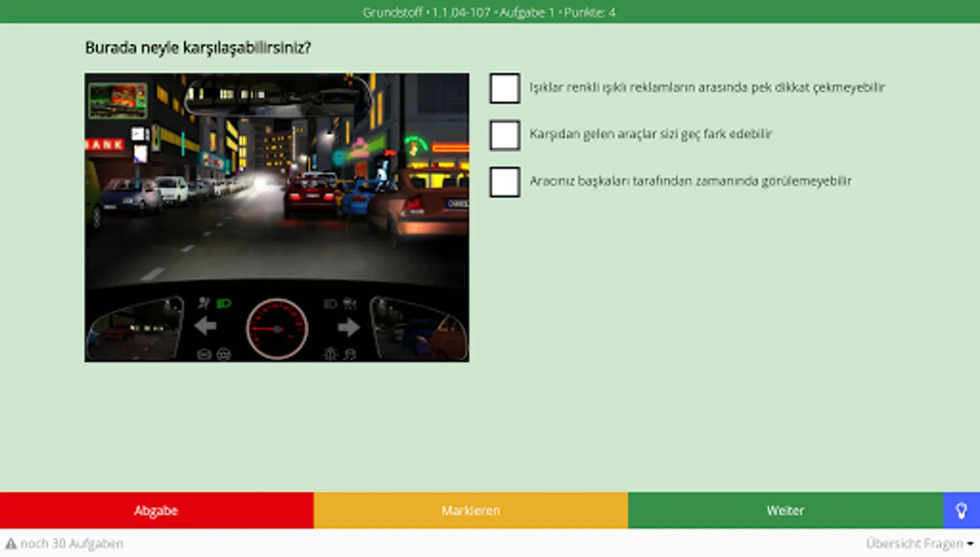Click 'noch 30 Aufgaben' status text
Viewport: 980px width, 557px height.
pos(72,543)
